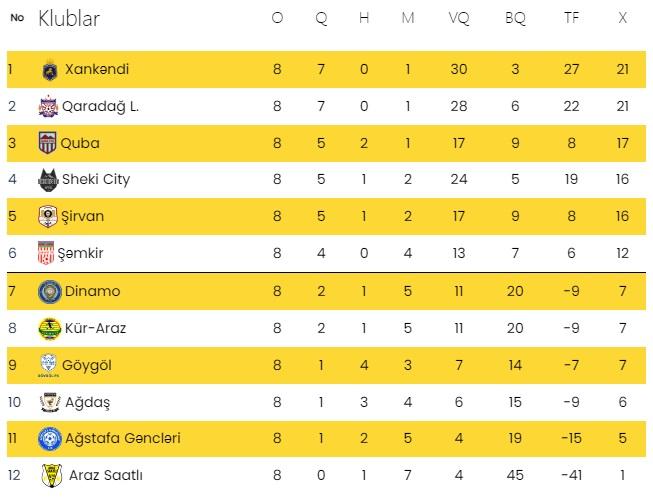Image resolution: width=653 pixels, height=499 pixels.
Task: Click the Ağstafa Gəncləri blue badge
Action: [x=47, y=439]
